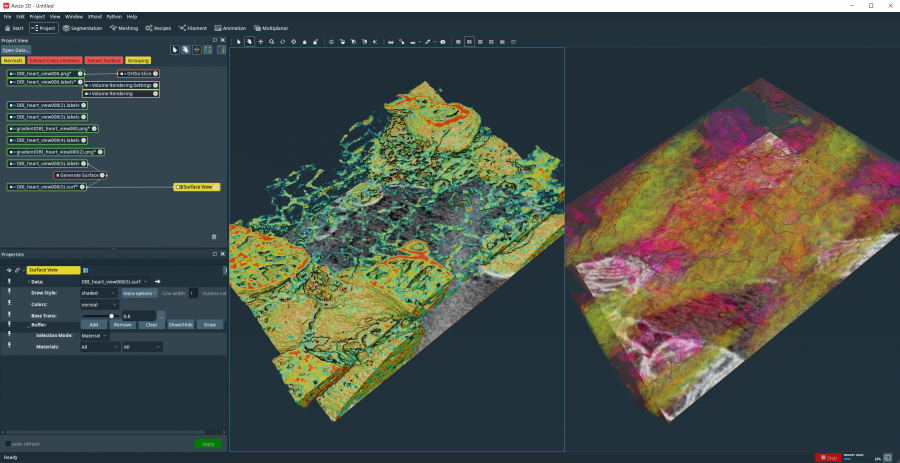Click the trash icon in Project View
Viewport: 900px width, 463px height.
tap(214, 237)
